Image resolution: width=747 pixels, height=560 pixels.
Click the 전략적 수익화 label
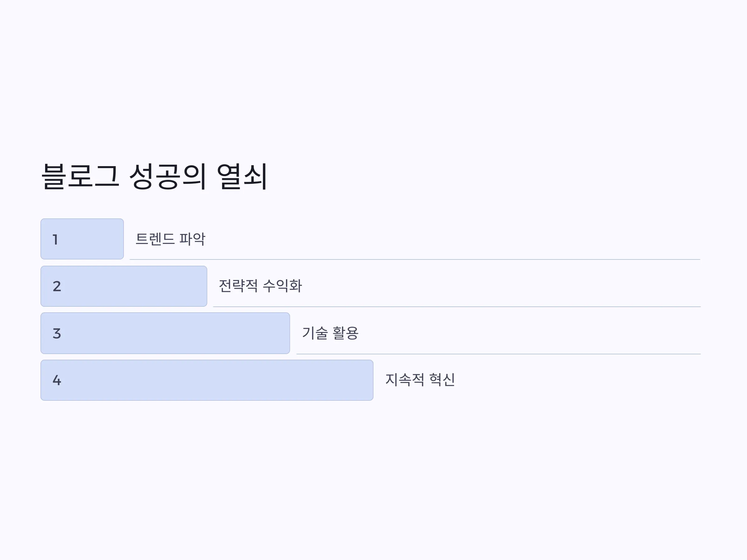coord(261,286)
